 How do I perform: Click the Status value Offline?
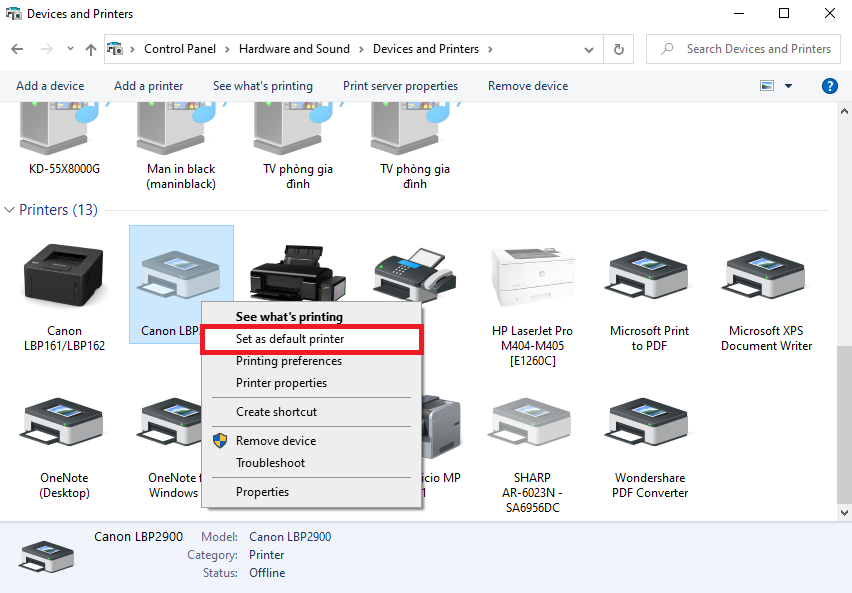pos(267,573)
